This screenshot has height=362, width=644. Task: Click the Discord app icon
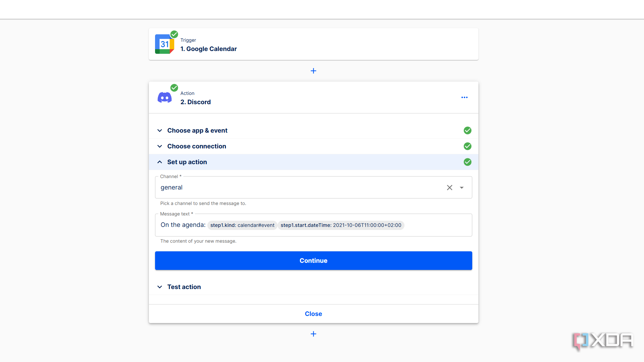tap(165, 98)
